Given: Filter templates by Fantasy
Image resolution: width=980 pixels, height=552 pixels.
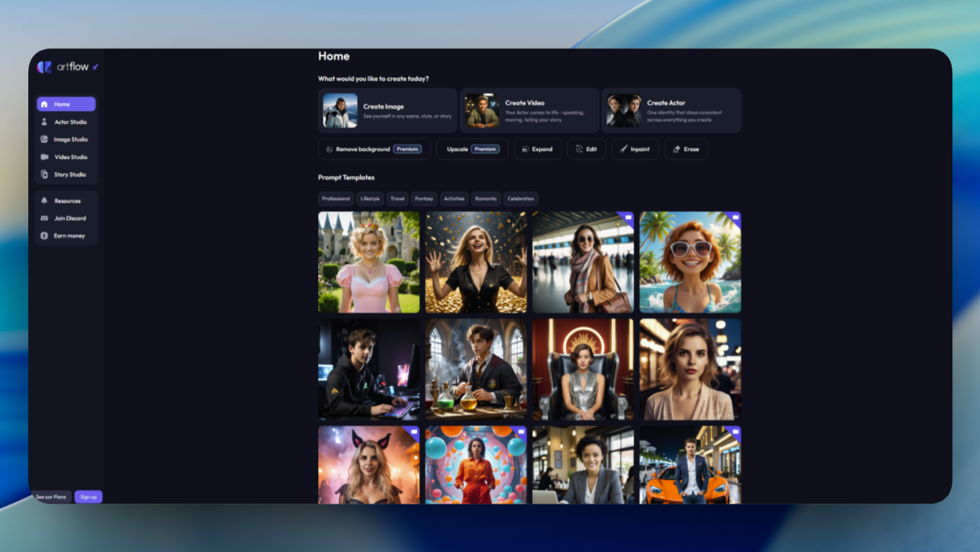Looking at the screenshot, I should coord(424,199).
